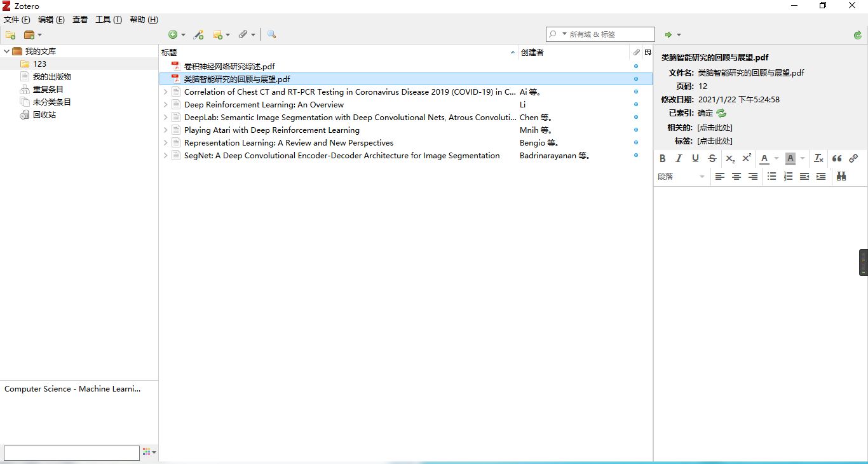Collapse the 我的文库 library tree
This screenshot has width=868, height=464.
7,51
